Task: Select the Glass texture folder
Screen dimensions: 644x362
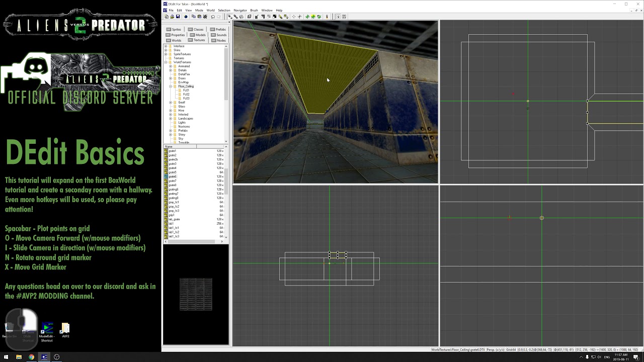Action: coord(182,107)
